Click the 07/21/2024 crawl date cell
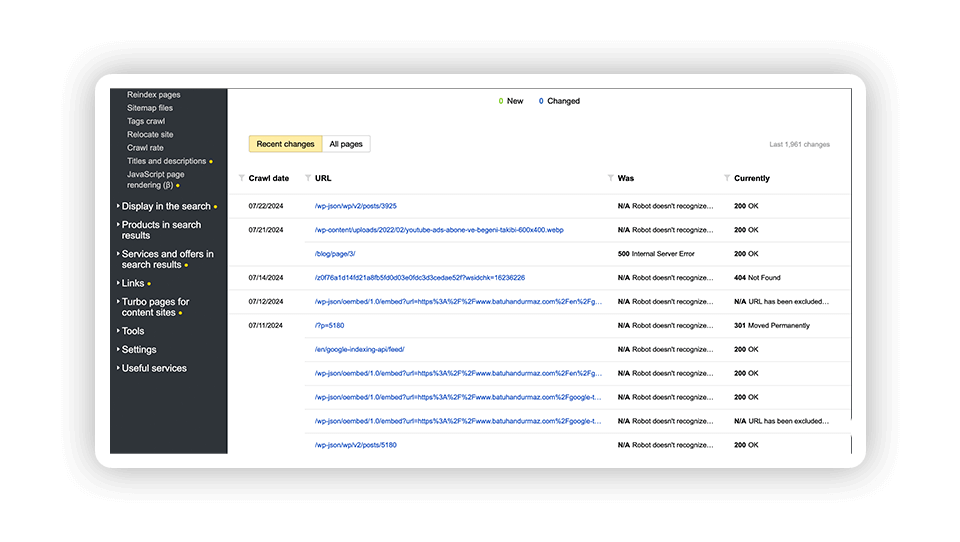 tap(266, 230)
